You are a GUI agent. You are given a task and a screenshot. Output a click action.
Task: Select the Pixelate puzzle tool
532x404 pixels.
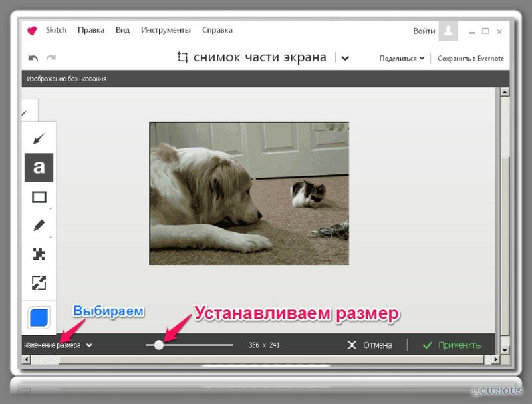(39, 254)
